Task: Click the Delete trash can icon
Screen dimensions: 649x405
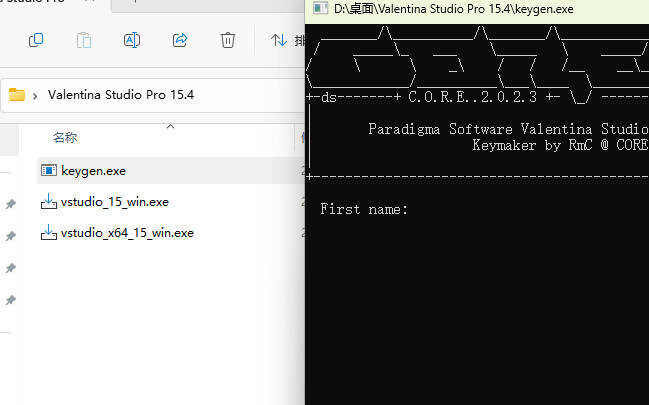Action: click(x=228, y=40)
